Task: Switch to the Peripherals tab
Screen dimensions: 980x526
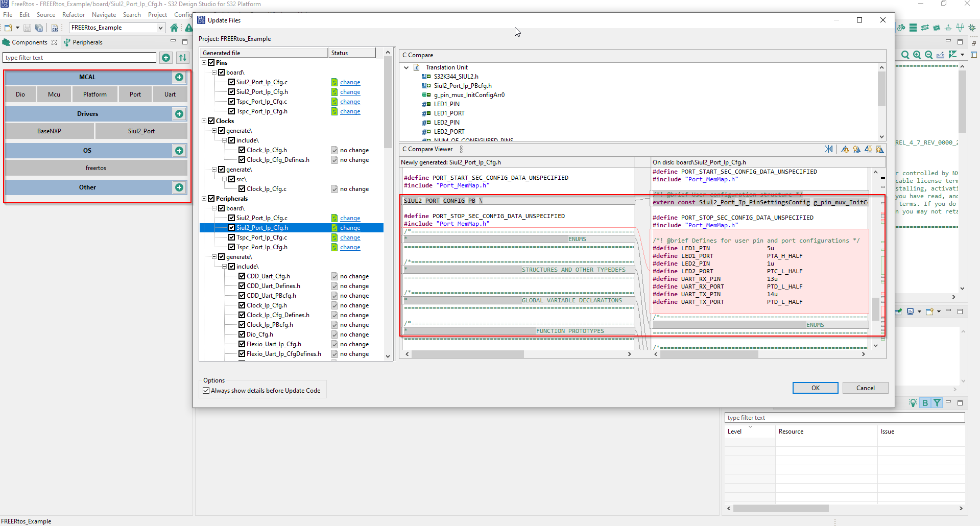Action: [x=88, y=42]
